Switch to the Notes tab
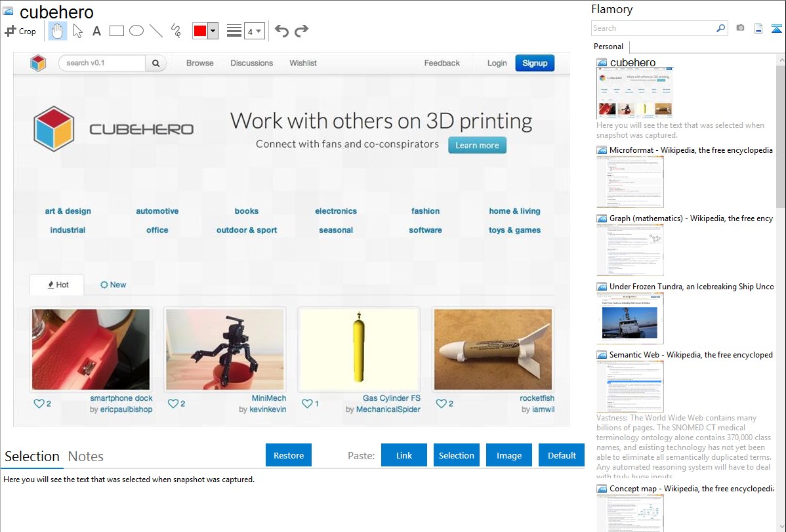Image resolution: width=786 pixels, height=532 pixels. pos(86,457)
